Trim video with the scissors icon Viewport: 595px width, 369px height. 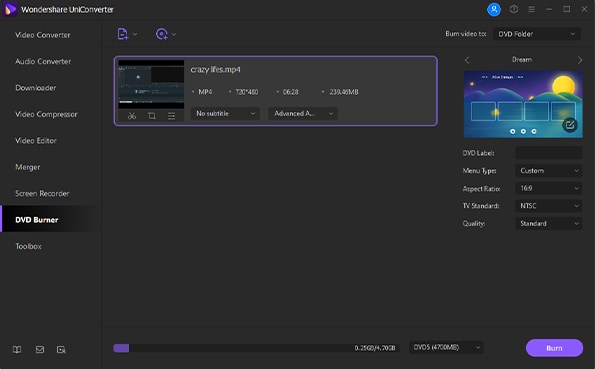132,116
